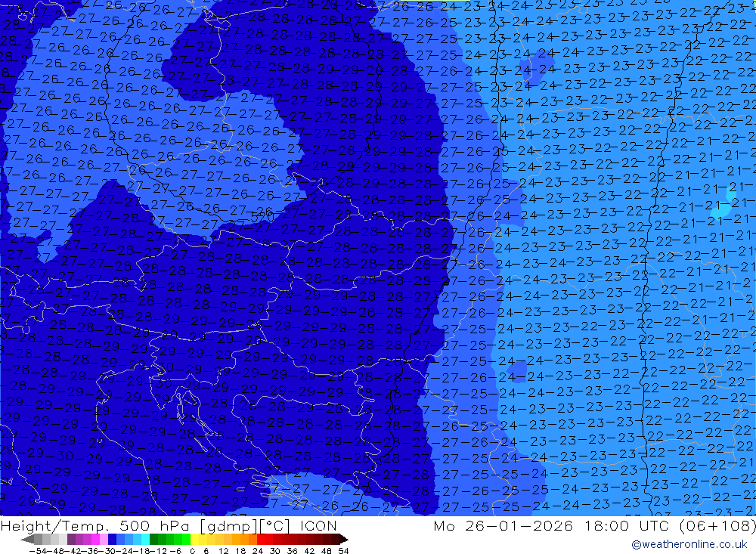Image resolution: width=756 pixels, height=554 pixels.
Task: Pick the orange legend swatch before 24
Action: click(253, 540)
